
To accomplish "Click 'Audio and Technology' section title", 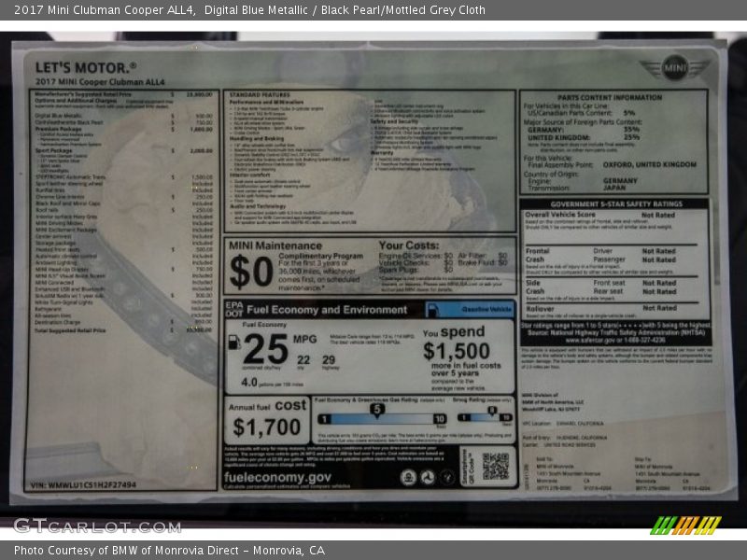I will [258, 206].
